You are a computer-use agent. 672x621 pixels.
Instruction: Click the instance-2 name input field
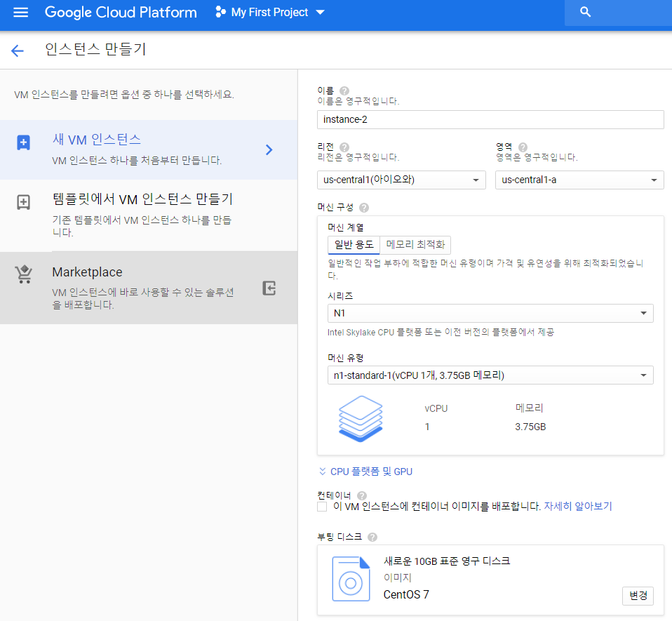[490, 119]
